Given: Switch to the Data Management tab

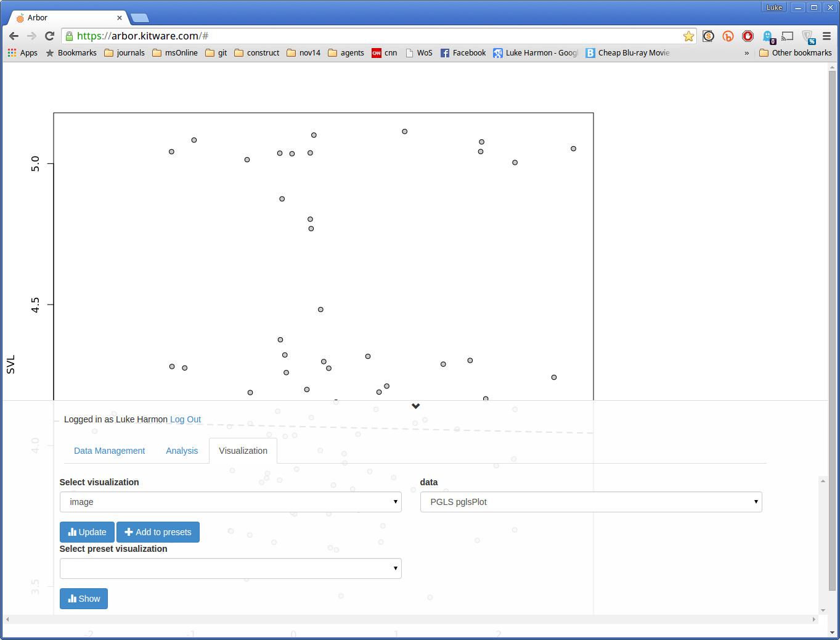Looking at the screenshot, I should tap(110, 451).
